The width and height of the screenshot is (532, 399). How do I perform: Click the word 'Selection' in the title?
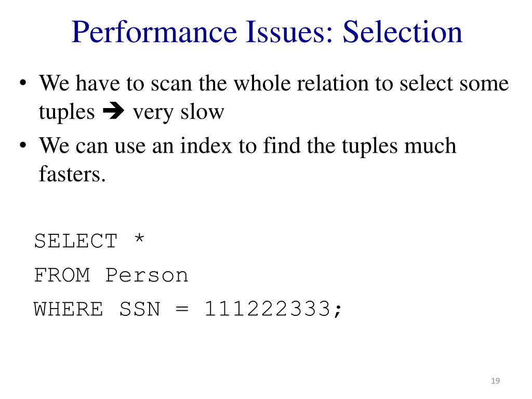tap(403, 32)
